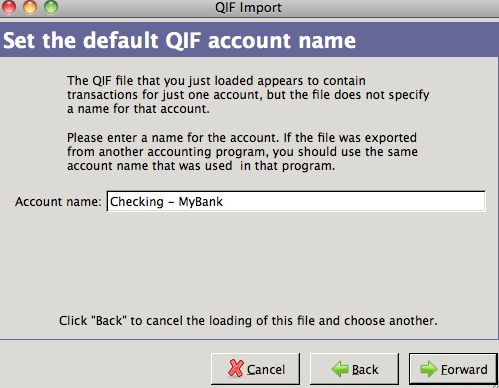Viewport: 499px width, 388px height.
Task: Click the "Account name:" label
Action: click(x=58, y=202)
